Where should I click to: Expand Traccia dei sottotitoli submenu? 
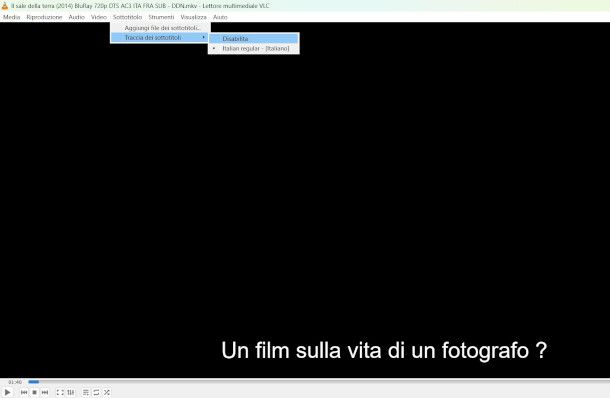click(x=161, y=38)
